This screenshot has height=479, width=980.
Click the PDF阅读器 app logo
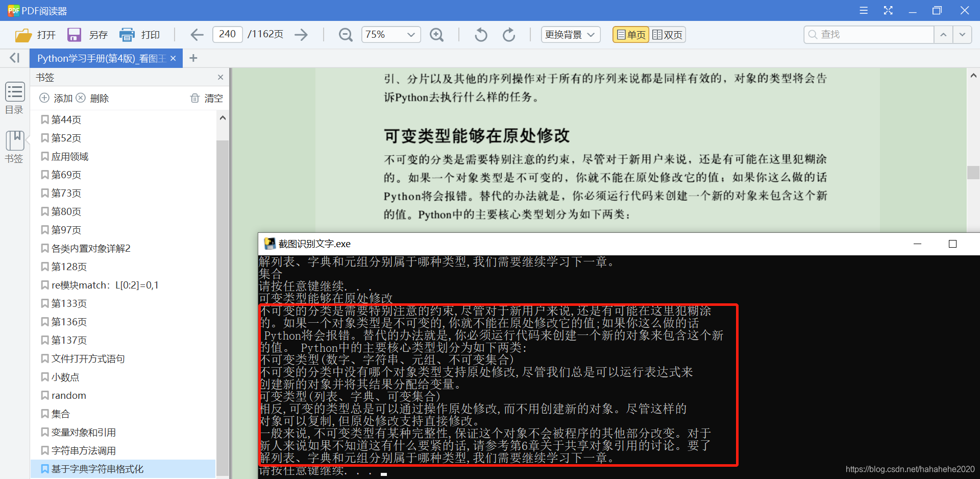(13, 10)
